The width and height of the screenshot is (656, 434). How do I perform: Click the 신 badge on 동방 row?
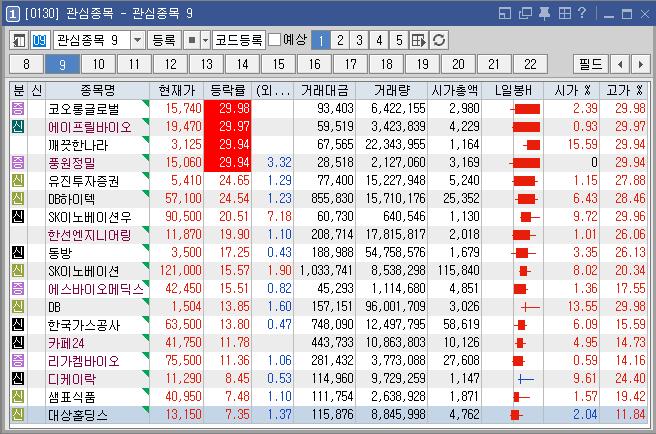click(18, 252)
